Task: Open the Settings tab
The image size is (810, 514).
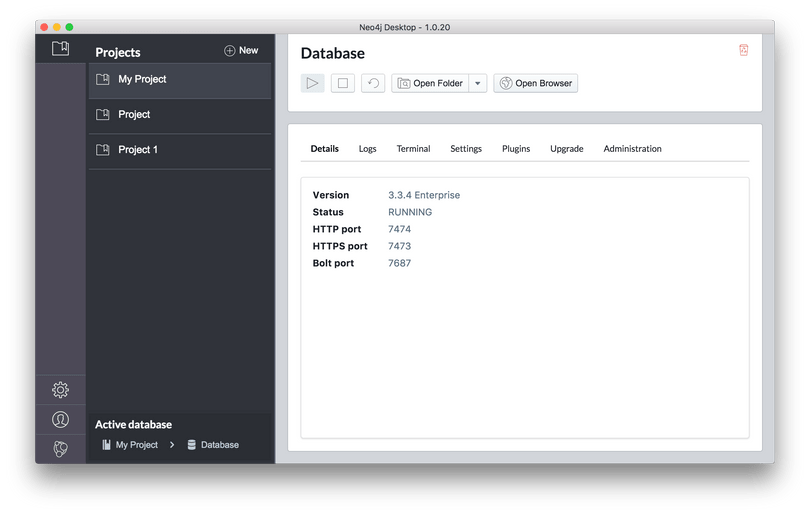Action: (x=466, y=149)
